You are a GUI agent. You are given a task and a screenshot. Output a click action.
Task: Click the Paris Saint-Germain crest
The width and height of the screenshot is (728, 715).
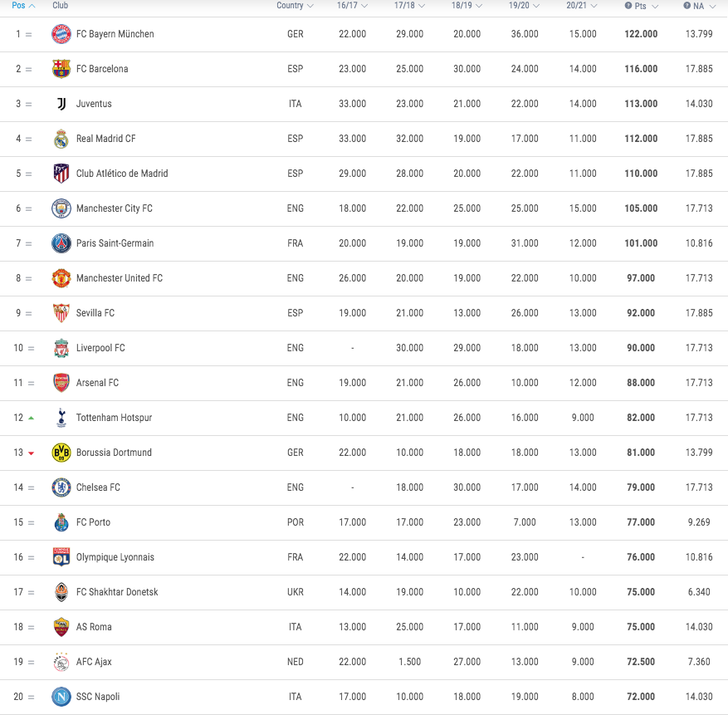point(61,243)
